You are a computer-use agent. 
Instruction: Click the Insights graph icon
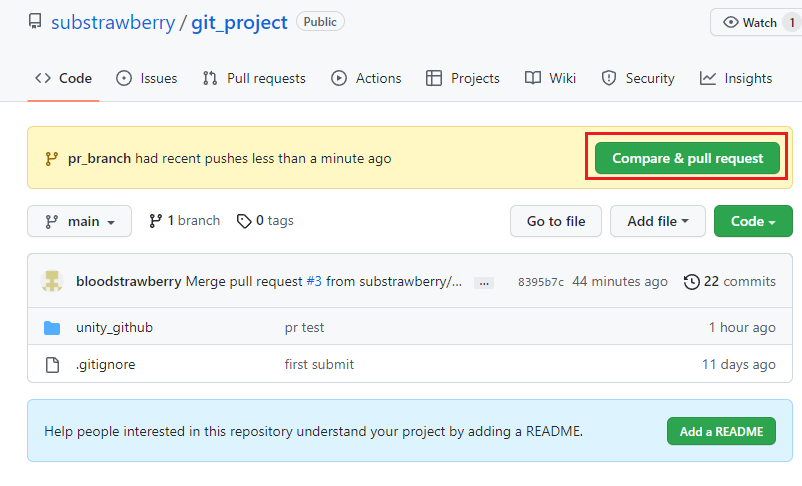[x=708, y=78]
